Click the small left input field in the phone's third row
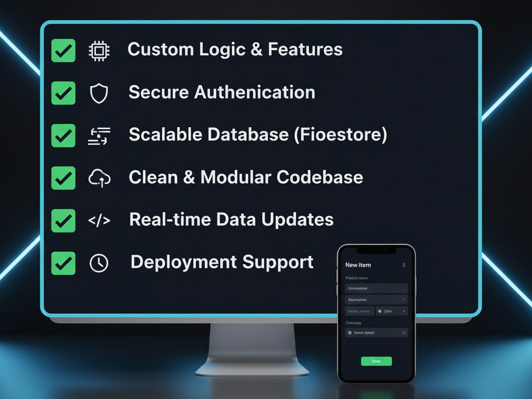This screenshot has width=532, height=399. (359, 311)
